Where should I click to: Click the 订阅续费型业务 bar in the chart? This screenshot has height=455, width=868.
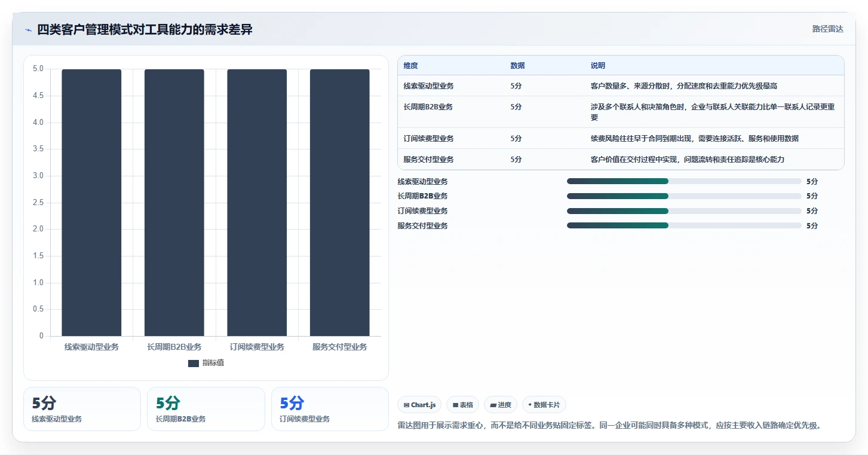click(257, 203)
